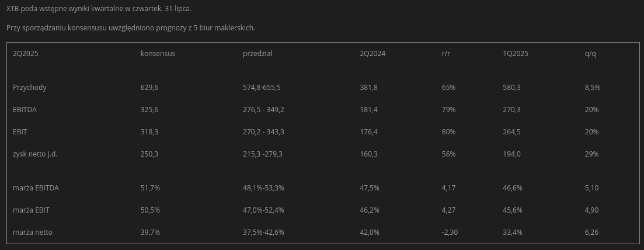Image resolution: width=644 pixels, height=250 pixels.
Task: Click Przychody consensus value 629,6
Action: tap(149, 88)
